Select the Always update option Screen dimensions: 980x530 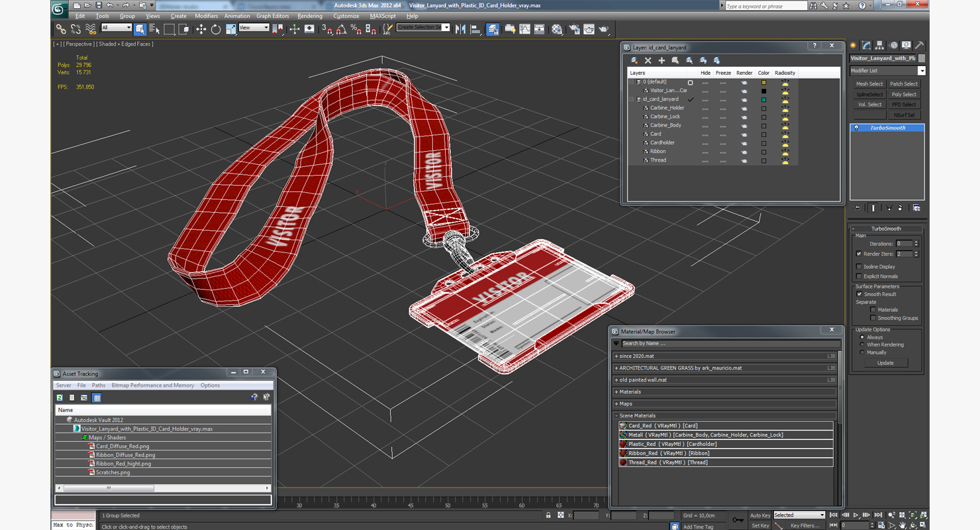862,337
